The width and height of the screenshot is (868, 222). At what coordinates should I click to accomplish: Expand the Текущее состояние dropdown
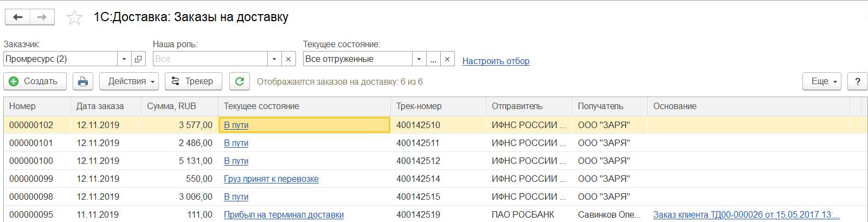pyautogui.click(x=419, y=59)
